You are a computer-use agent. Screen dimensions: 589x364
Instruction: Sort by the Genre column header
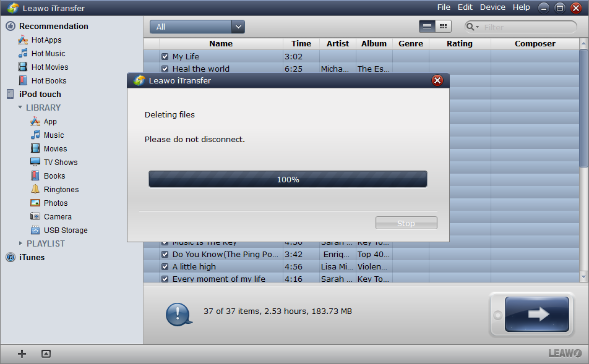pyautogui.click(x=411, y=43)
